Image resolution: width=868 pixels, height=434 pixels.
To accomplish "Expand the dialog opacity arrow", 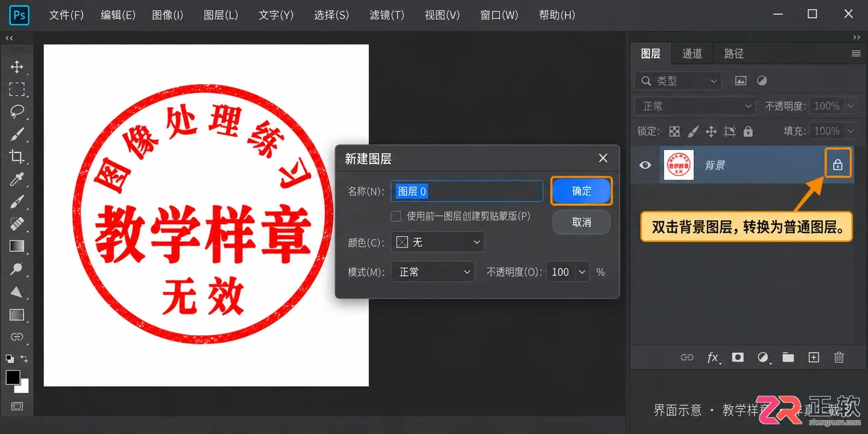I will click(x=582, y=272).
